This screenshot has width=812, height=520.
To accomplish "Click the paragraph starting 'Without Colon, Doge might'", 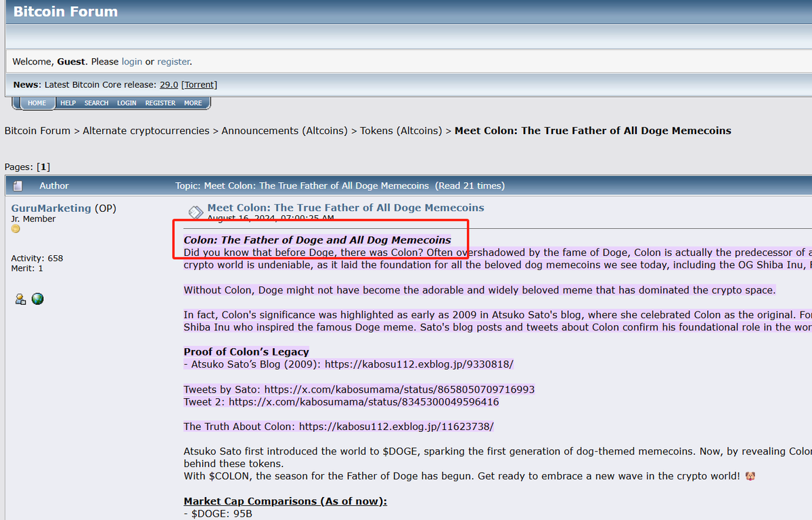I will click(x=480, y=290).
